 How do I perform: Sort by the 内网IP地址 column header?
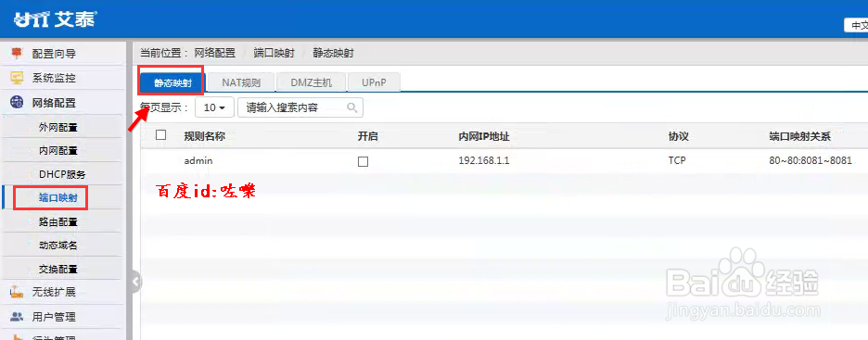(484, 136)
